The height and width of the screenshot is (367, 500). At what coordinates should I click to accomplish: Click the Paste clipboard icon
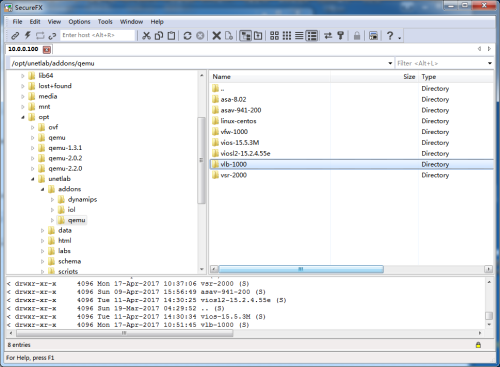point(171,35)
